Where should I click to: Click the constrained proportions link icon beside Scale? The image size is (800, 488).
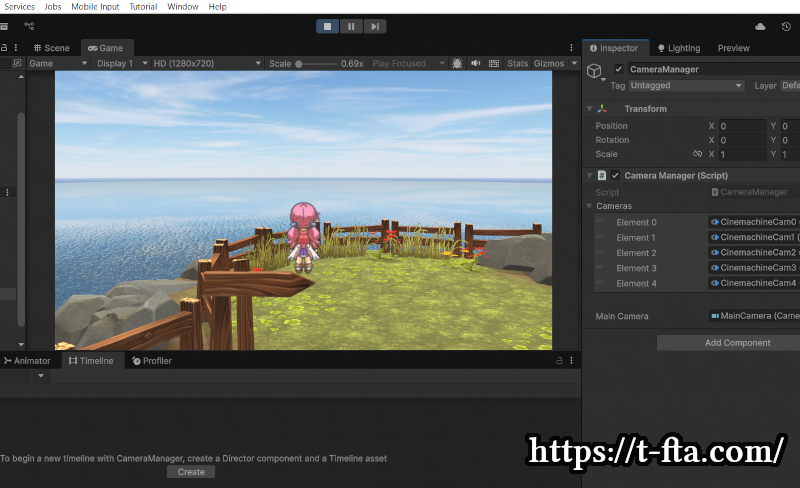[697, 154]
